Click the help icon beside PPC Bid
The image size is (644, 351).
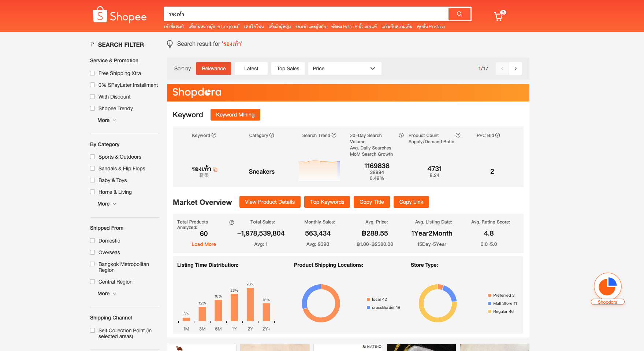click(x=498, y=135)
